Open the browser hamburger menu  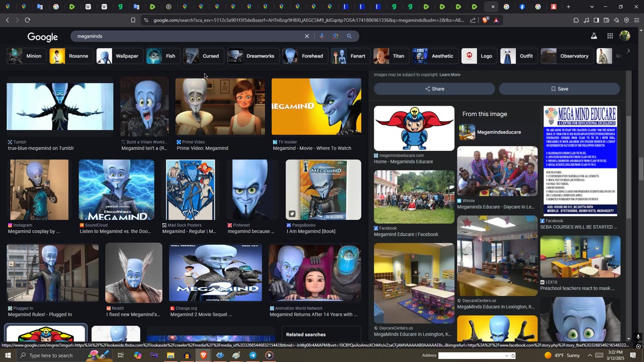click(x=637, y=20)
